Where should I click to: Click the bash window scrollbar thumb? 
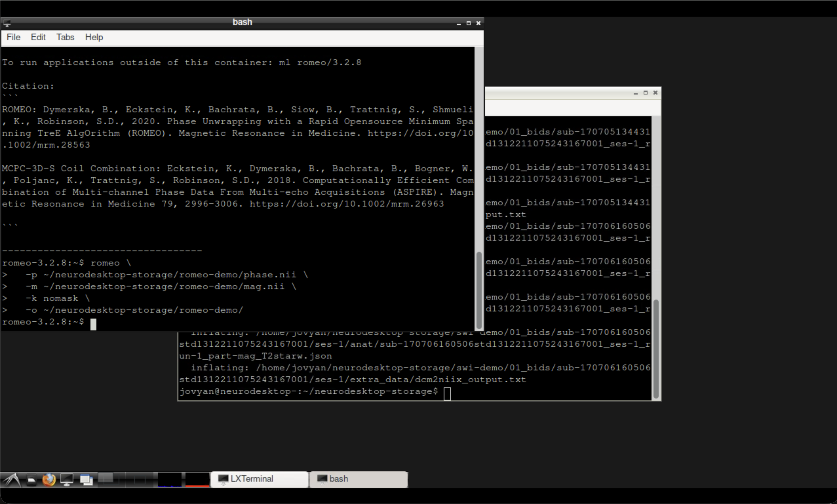point(479,290)
